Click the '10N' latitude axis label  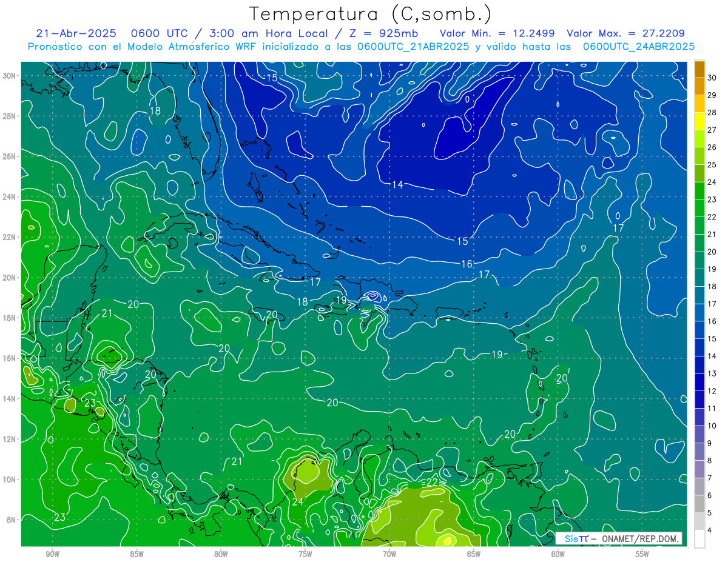10,479
